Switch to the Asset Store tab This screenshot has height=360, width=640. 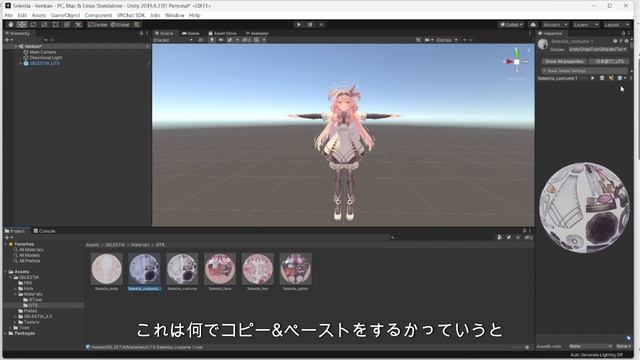[x=222, y=33]
